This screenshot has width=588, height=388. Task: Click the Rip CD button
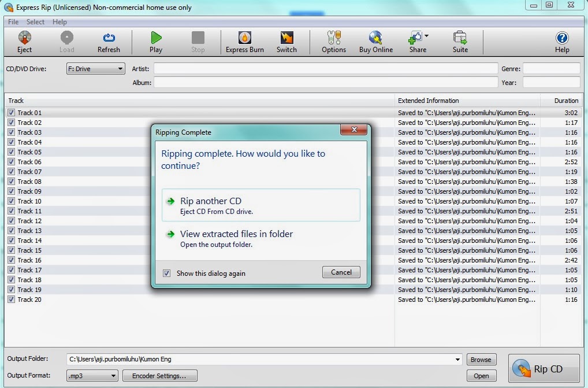click(544, 368)
